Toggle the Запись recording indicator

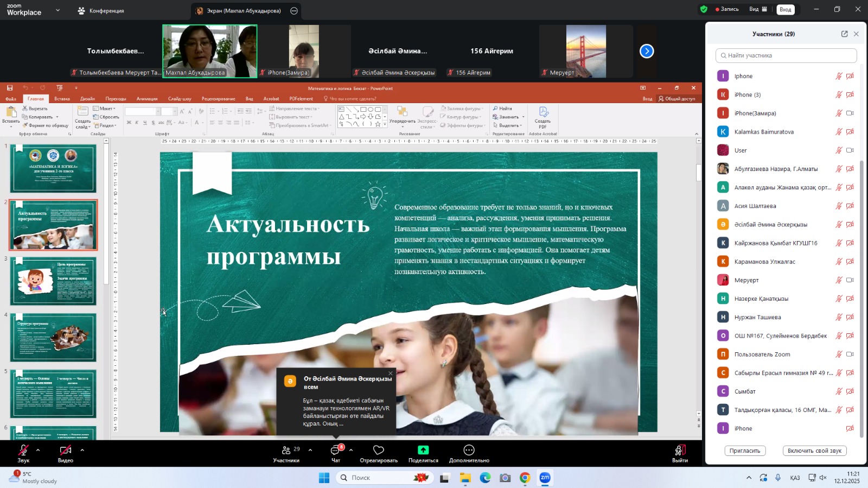[x=726, y=9]
